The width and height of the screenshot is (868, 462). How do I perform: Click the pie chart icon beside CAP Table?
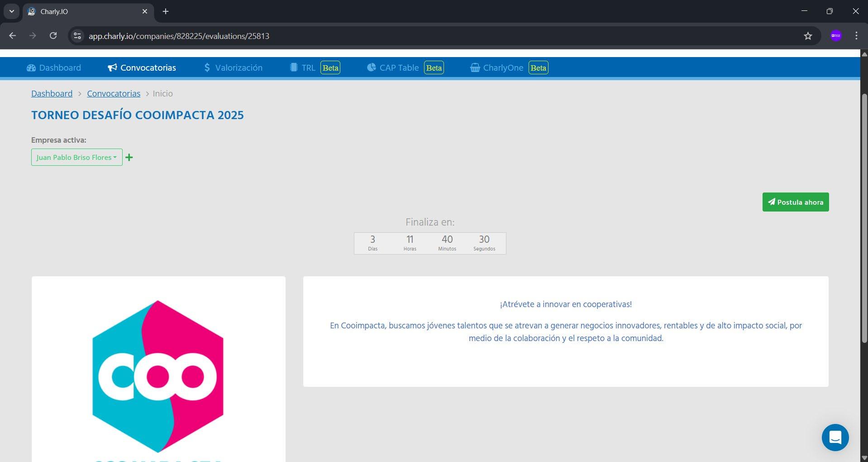pyautogui.click(x=372, y=67)
